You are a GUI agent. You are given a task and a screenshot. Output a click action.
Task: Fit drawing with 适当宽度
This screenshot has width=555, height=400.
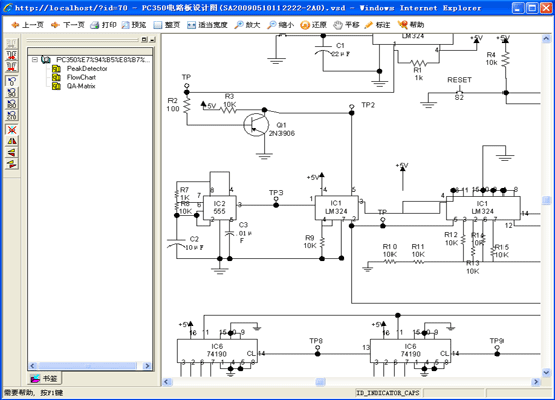pos(207,25)
